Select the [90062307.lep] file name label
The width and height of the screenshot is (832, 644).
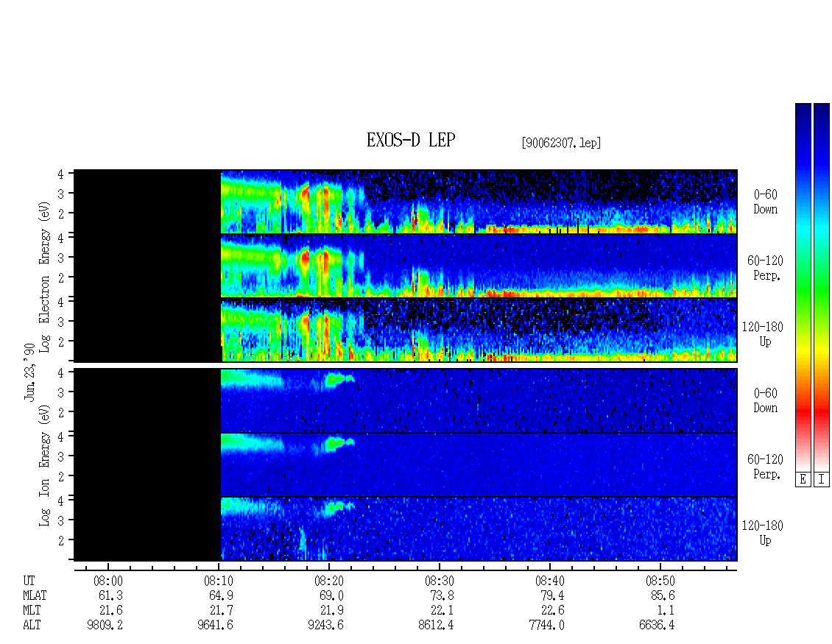coord(561,143)
